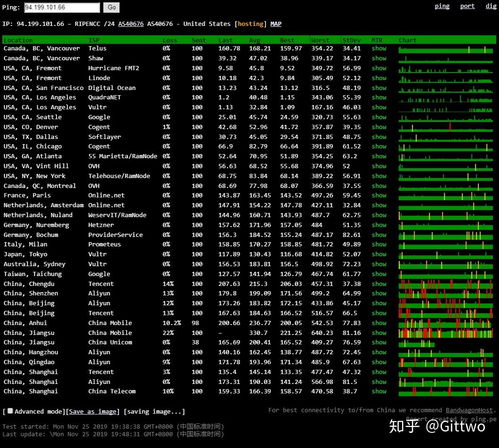Image resolution: width=499 pixels, height=448 pixels.
Task: Click the Go button next to Ping field
Action: (111, 7)
